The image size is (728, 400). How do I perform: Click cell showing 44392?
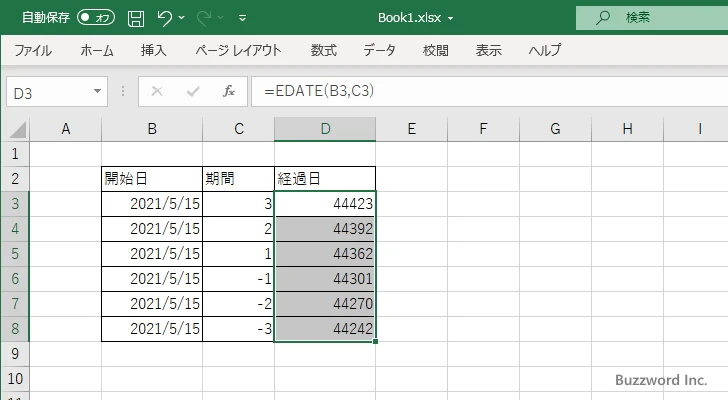coord(325,229)
